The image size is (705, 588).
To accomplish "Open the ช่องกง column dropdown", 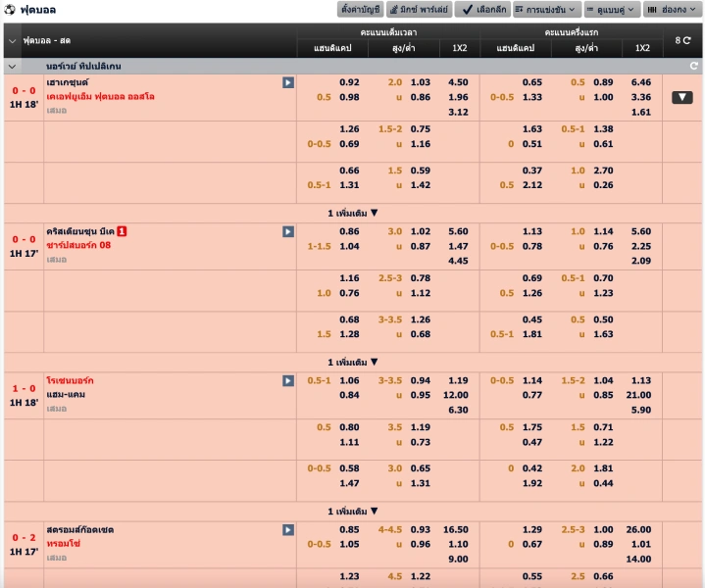I will pos(672,10).
